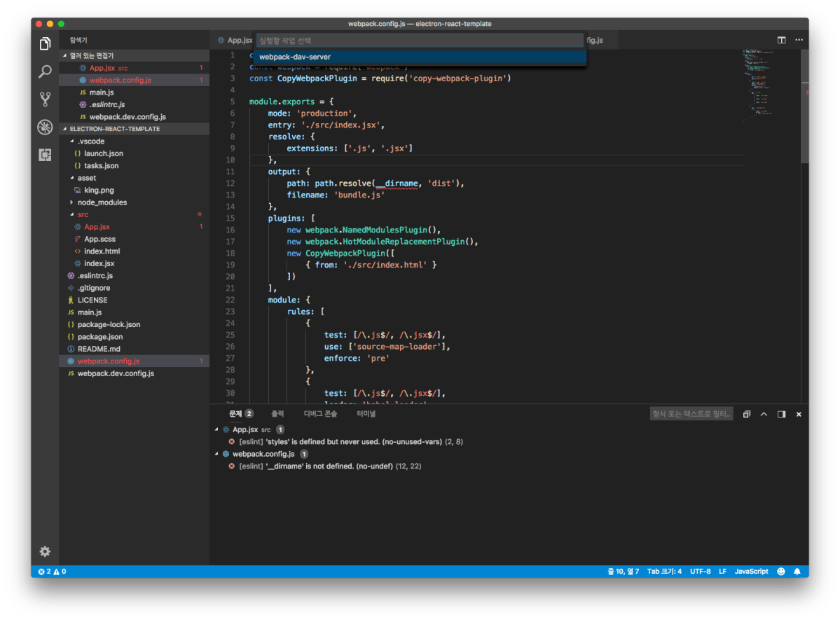The width and height of the screenshot is (840, 622).
Task: Open the Manage gear menu
Action: point(45,551)
